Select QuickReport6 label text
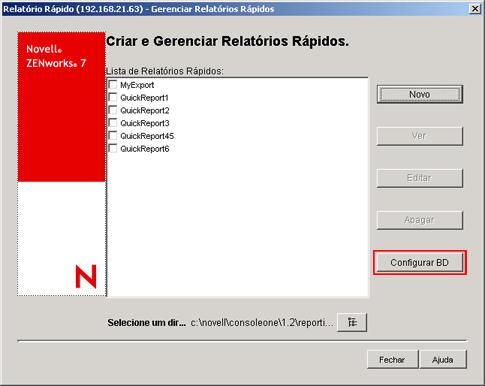485x386 pixels. tap(145, 149)
